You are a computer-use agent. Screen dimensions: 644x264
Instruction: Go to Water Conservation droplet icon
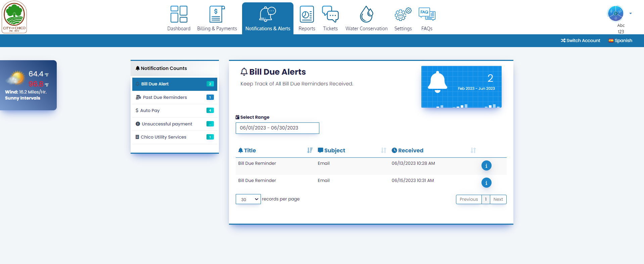366,14
